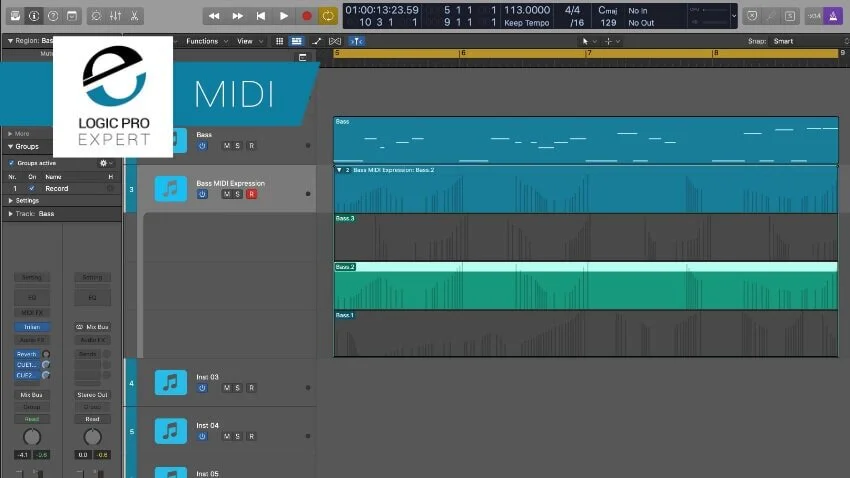This screenshot has height=478, width=850.
Task: Expand the Track: Bass disclosure triangle
Action: click(x=10, y=214)
